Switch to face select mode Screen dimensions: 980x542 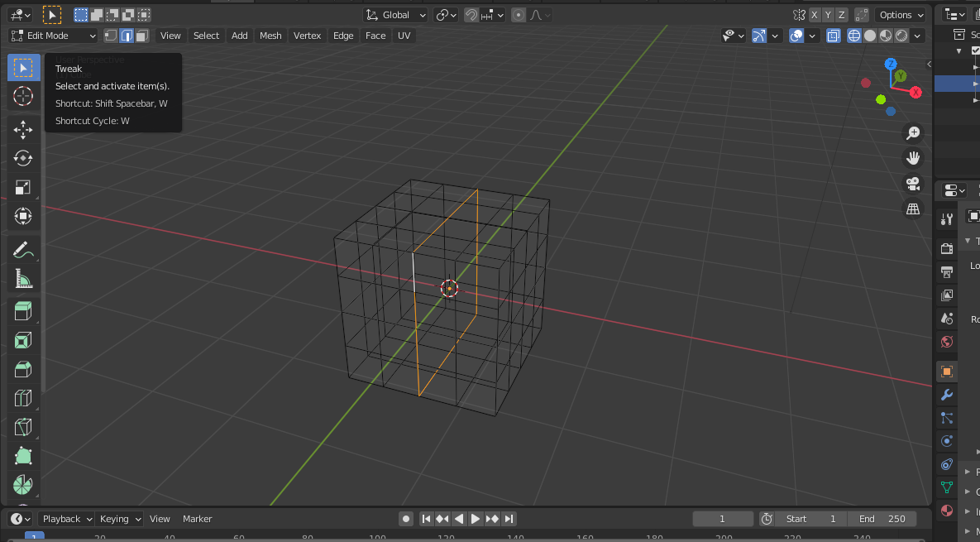coord(142,36)
